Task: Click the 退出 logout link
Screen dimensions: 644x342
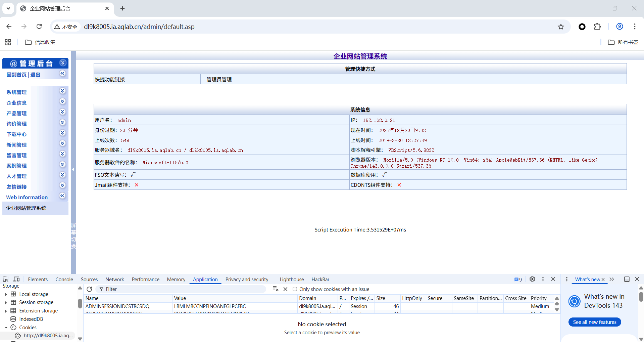Action: pyautogui.click(x=35, y=75)
